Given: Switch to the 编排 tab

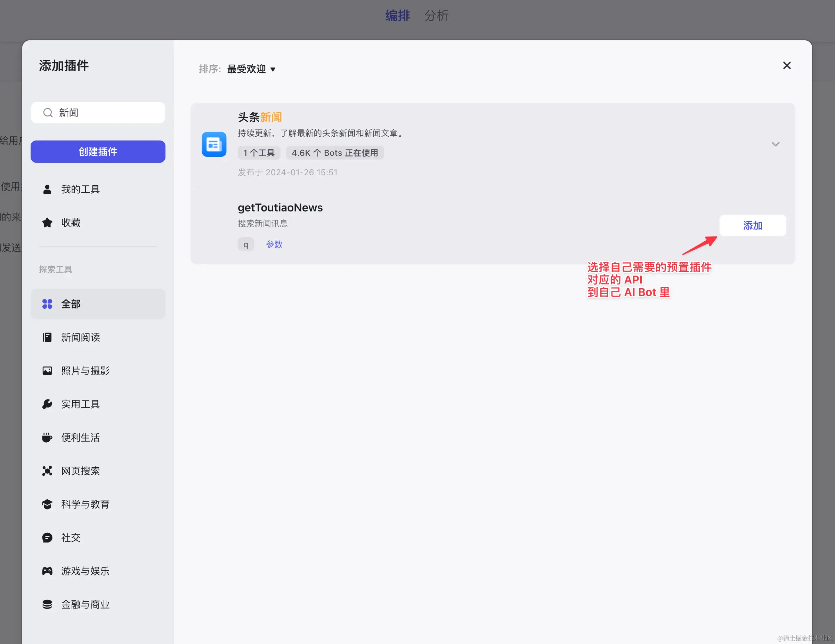Looking at the screenshot, I should point(397,16).
